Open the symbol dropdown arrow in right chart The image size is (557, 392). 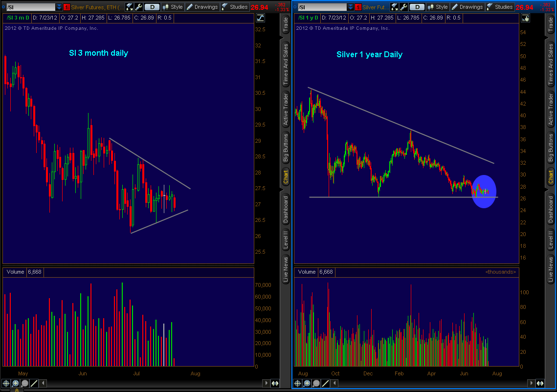tap(350, 7)
